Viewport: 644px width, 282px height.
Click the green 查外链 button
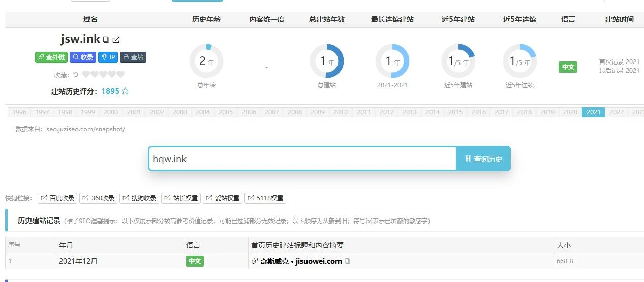tap(51, 57)
